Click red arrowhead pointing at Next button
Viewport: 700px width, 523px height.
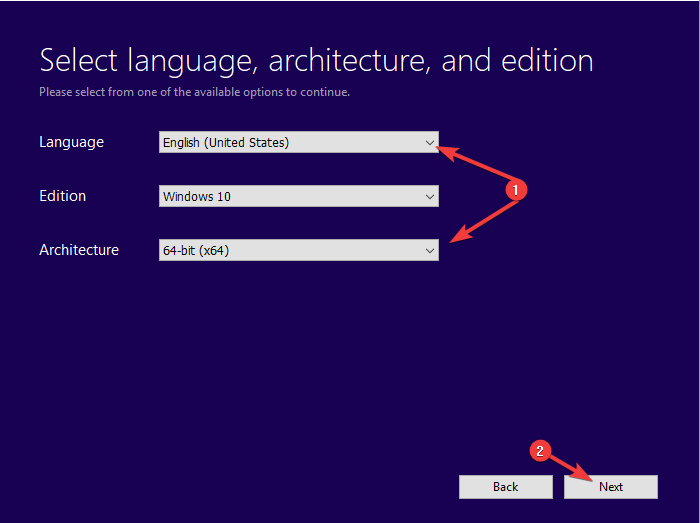pos(583,473)
